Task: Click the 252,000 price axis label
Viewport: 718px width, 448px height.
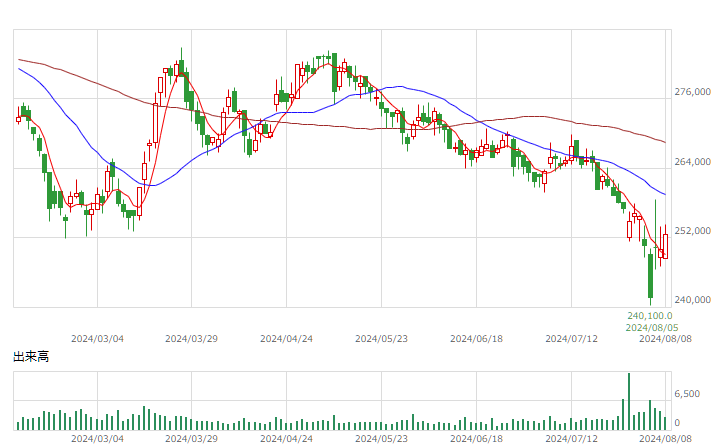Action: click(x=692, y=230)
